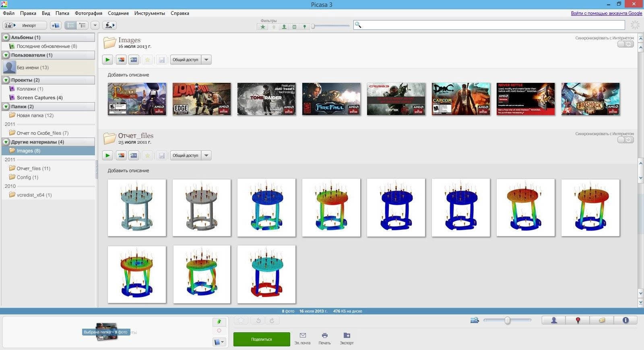Collapse the Альбомы section

tap(6, 37)
